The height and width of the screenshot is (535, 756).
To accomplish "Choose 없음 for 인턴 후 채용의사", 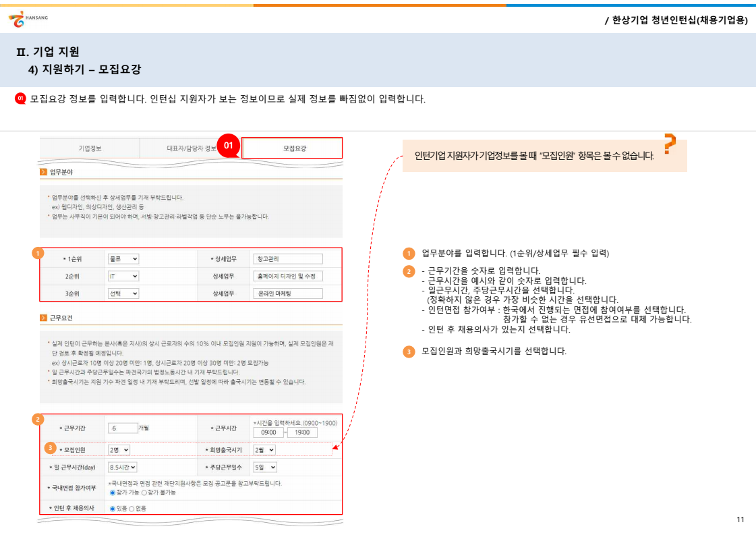I will pos(132,508).
